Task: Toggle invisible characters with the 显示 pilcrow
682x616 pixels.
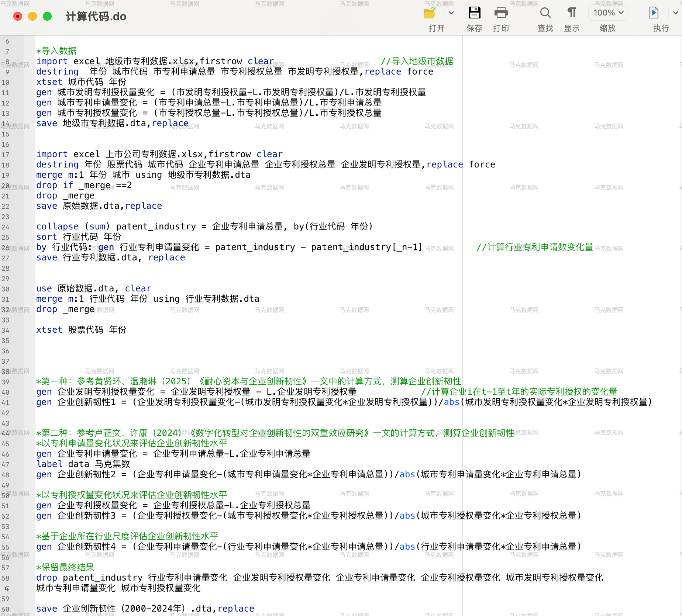Action: [x=571, y=13]
